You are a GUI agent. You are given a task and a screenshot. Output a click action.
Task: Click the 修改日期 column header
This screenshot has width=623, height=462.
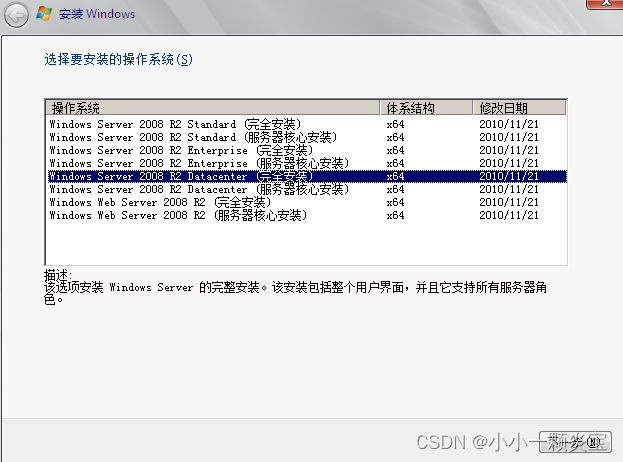coord(519,108)
